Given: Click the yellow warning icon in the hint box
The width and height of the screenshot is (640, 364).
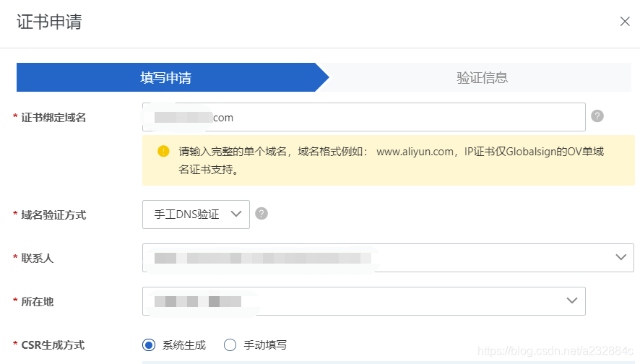Looking at the screenshot, I should tap(163, 152).
